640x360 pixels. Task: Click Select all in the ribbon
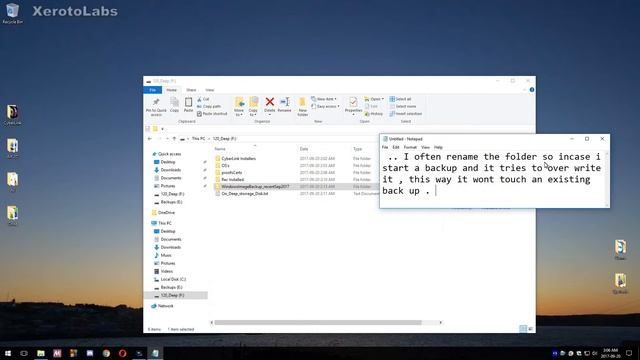400,99
